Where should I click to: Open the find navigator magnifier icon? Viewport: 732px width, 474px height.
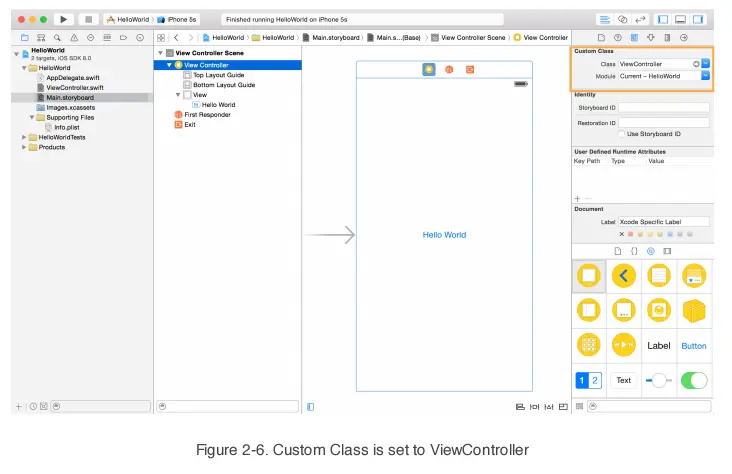click(x=57, y=38)
